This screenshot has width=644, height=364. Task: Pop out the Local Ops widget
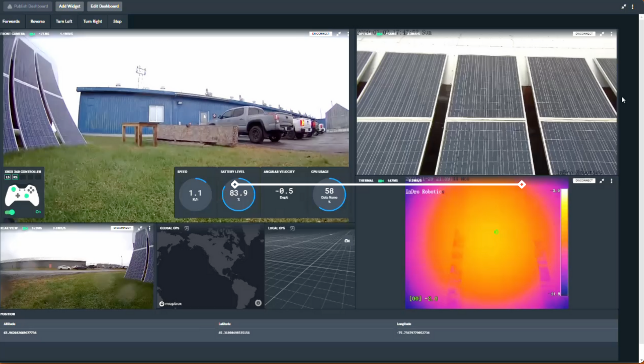292,228
